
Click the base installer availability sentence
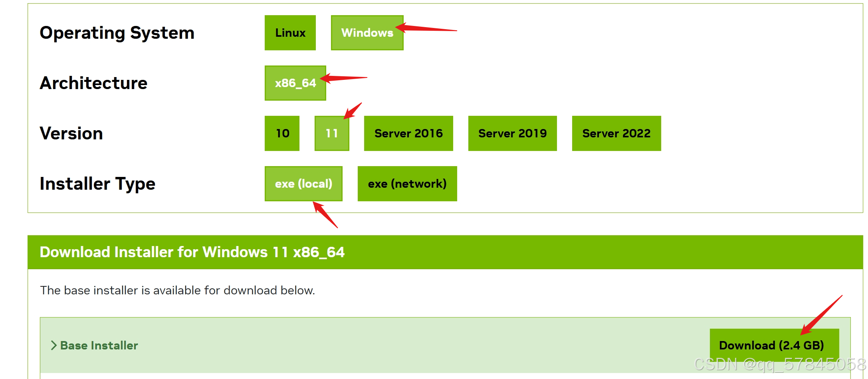[x=177, y=290]
